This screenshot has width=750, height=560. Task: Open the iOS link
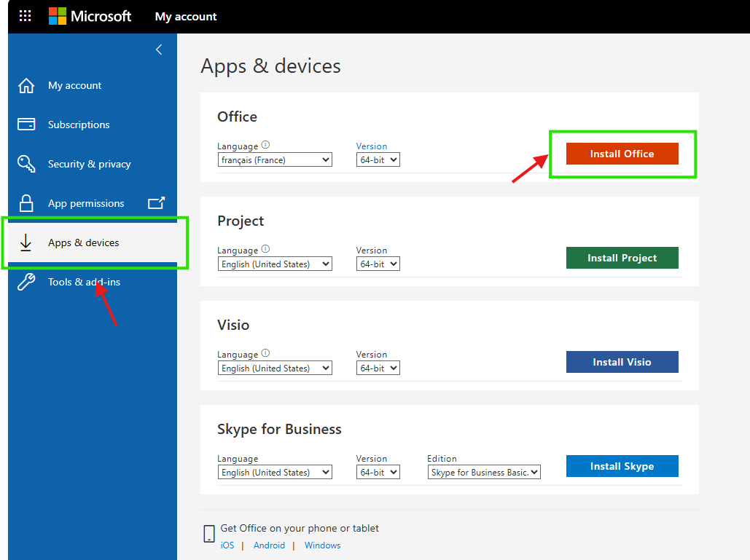pos(227,545)
